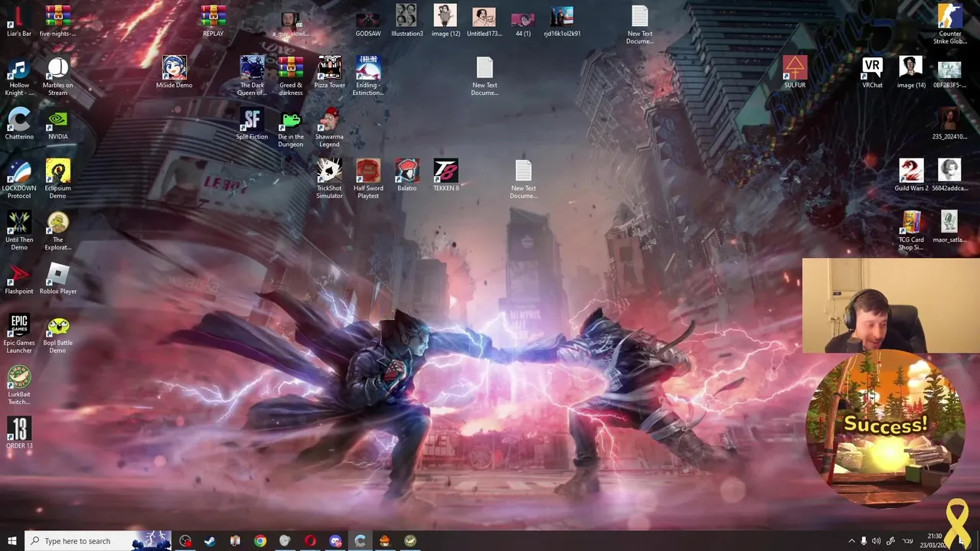Open the MiSide Demo shortcut
The width and height of the screenshot is (980, 551).
(175, 72)
